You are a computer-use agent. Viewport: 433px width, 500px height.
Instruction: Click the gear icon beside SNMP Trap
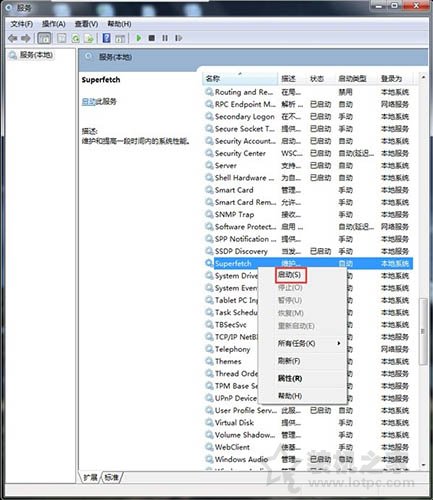tap(209, 214)
